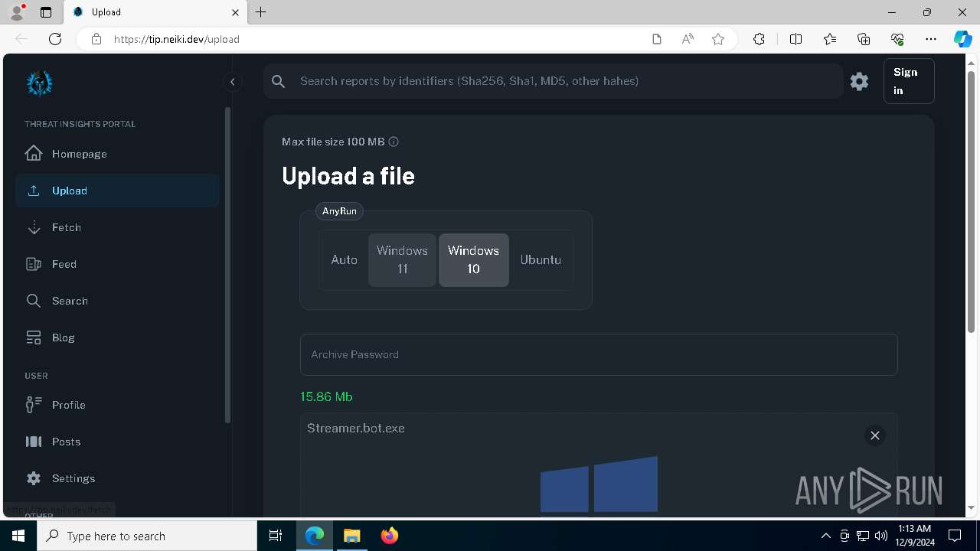Open Browser essentials icon
980x551 pixels.
[x=897, y=39]
